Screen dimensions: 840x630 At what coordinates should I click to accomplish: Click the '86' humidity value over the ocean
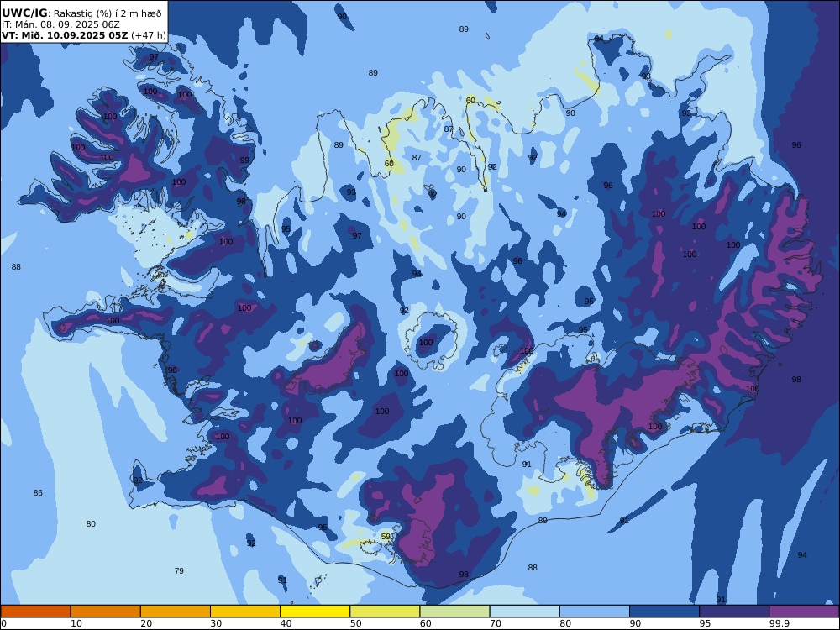38,492
